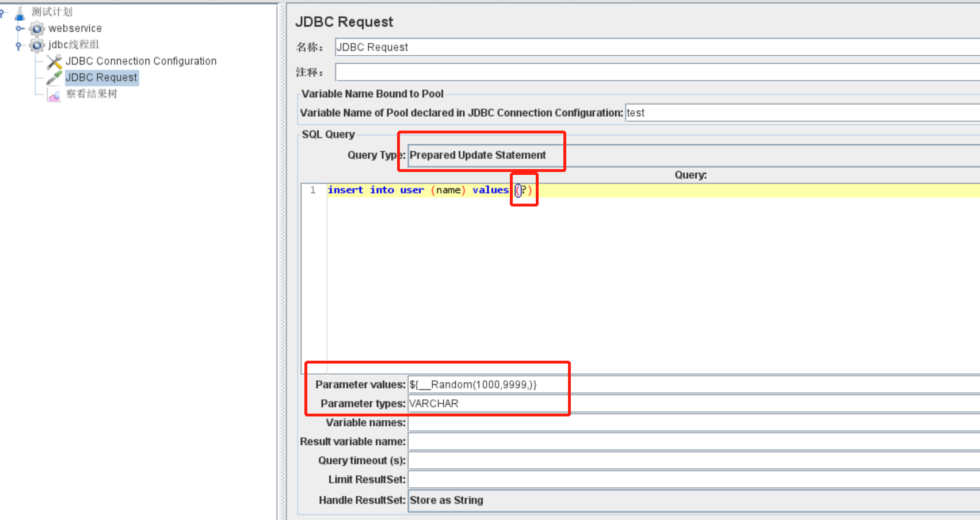Click the Query timeout field
Screen dimensions: 980x520
694,461
